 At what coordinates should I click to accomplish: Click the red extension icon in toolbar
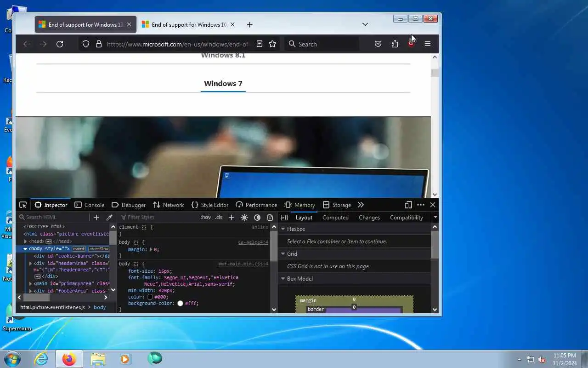click(411, 44)
